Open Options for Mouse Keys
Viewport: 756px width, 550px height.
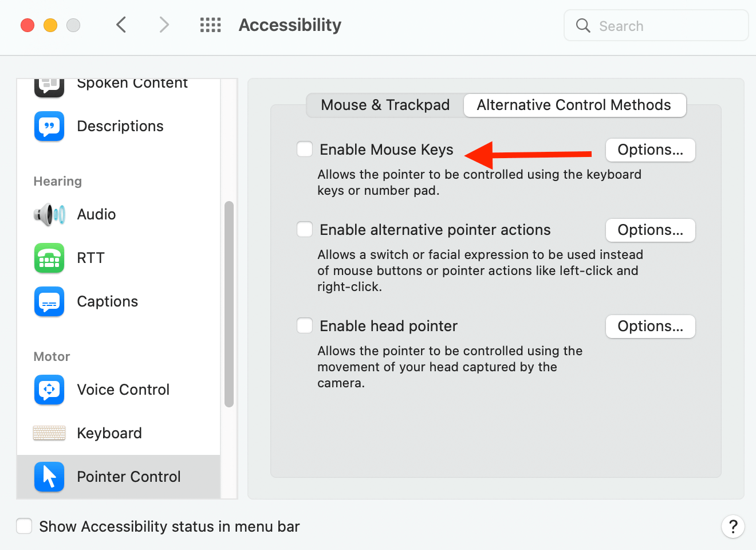(650, 150)
